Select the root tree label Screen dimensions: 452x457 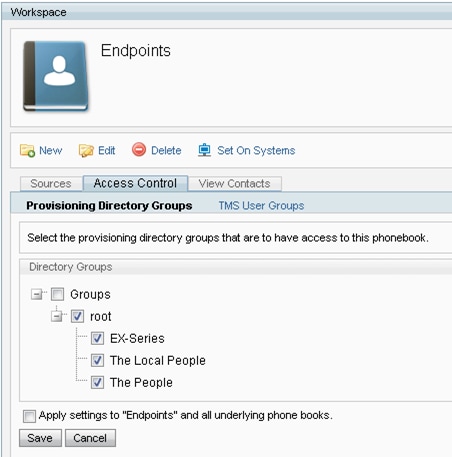[101, 316]
